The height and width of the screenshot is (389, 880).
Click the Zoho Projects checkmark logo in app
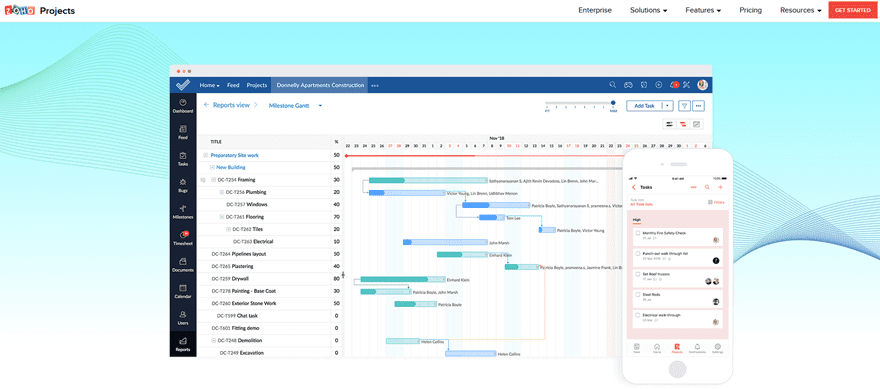183,85
